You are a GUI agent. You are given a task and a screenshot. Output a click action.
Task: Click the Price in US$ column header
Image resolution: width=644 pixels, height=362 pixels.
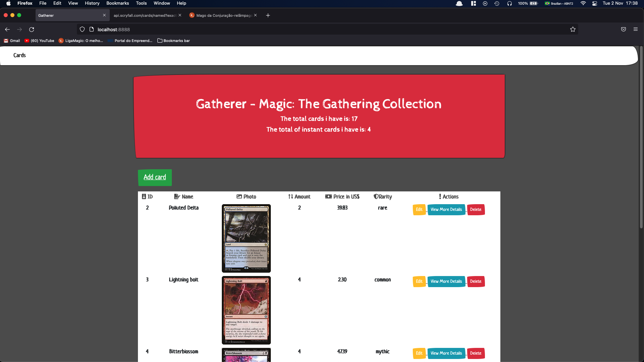pos(342,197)
